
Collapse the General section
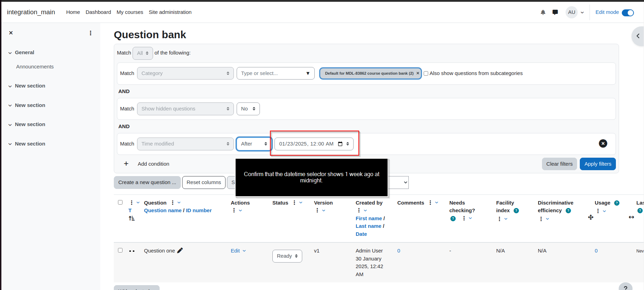[10, 53]
